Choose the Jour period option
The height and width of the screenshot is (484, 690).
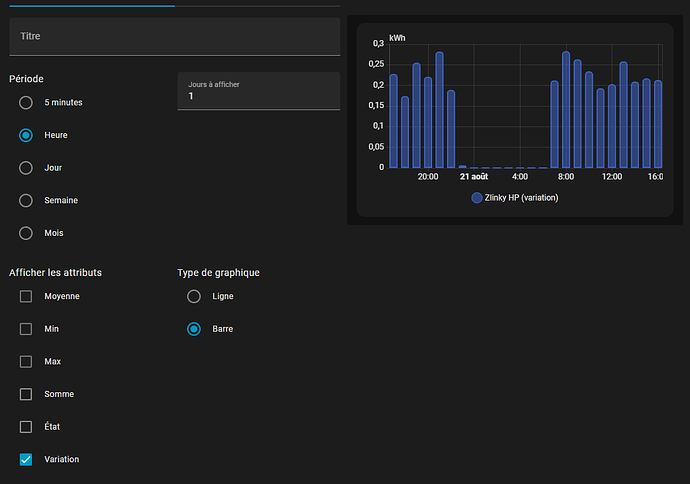[x=26, y=168]
